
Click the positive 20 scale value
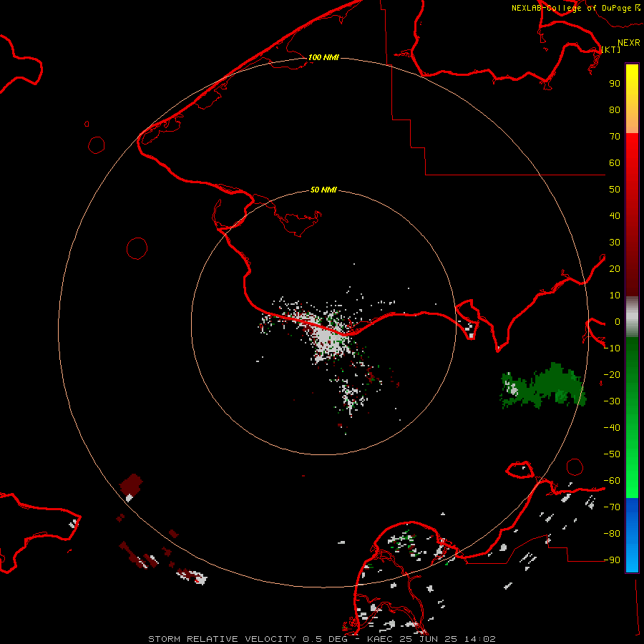point(615,268)
